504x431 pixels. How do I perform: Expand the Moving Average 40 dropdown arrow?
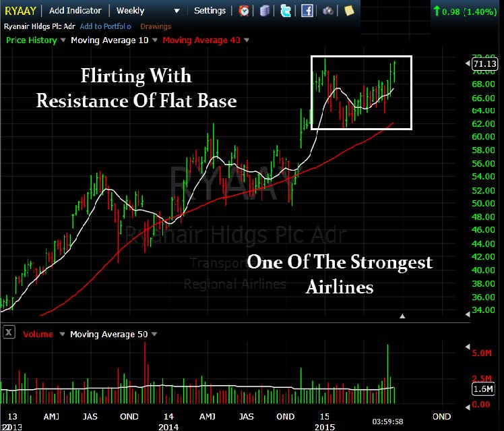coord(247,40)
